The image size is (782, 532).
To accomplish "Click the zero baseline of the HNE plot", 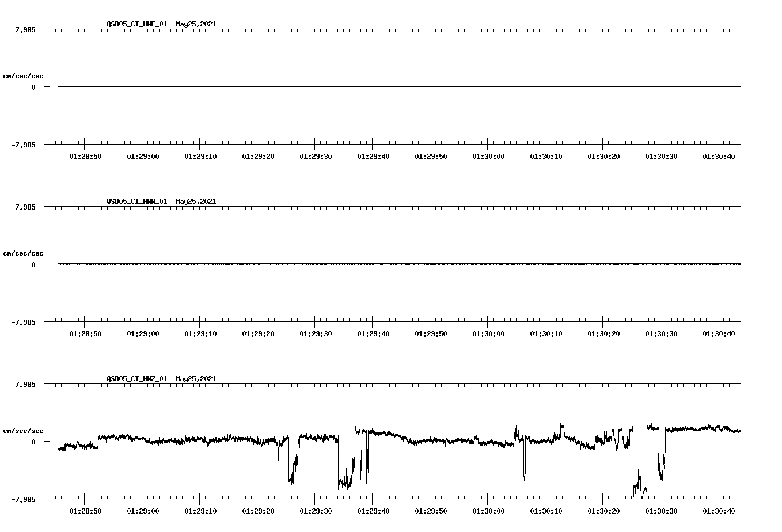I will [403, 86].
